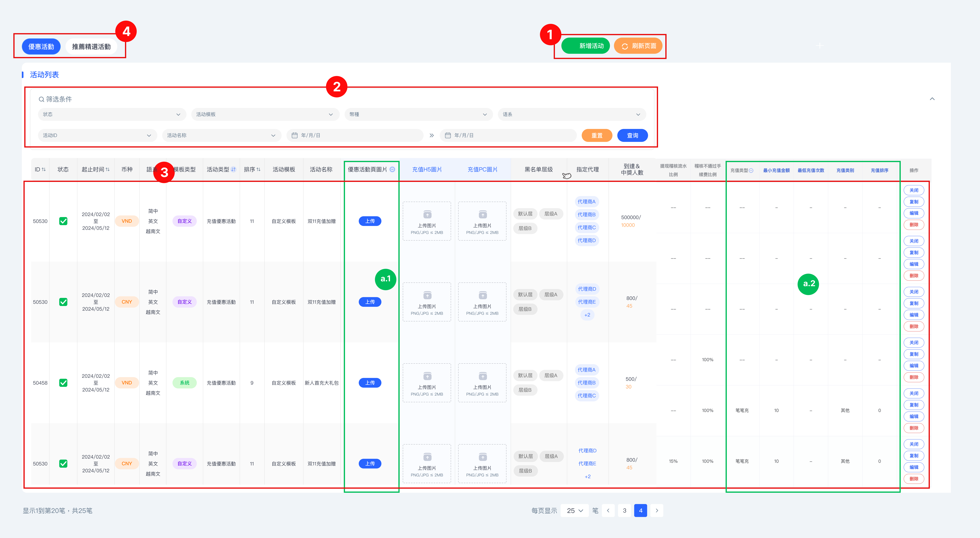Click the 显示1到第20笔，共25笔 summary text
Image resolution: width=980 pixels, height=538 pixels.
(57, 511)
